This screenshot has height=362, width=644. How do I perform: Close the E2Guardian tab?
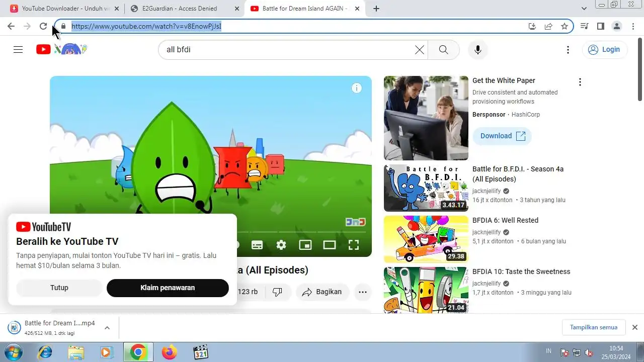[x=237, y=9]
